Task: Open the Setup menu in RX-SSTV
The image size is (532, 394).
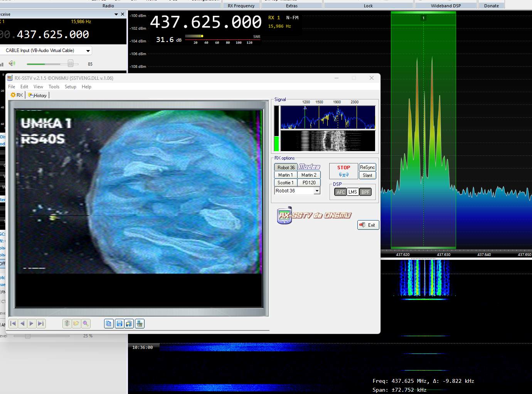Action: (x=70, y=87)
